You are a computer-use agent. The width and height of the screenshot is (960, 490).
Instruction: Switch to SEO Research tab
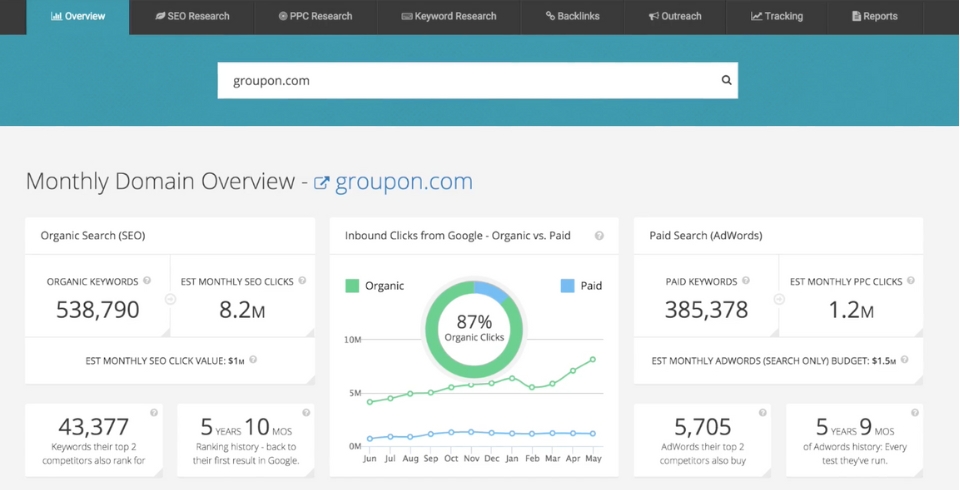pos(192,17)
